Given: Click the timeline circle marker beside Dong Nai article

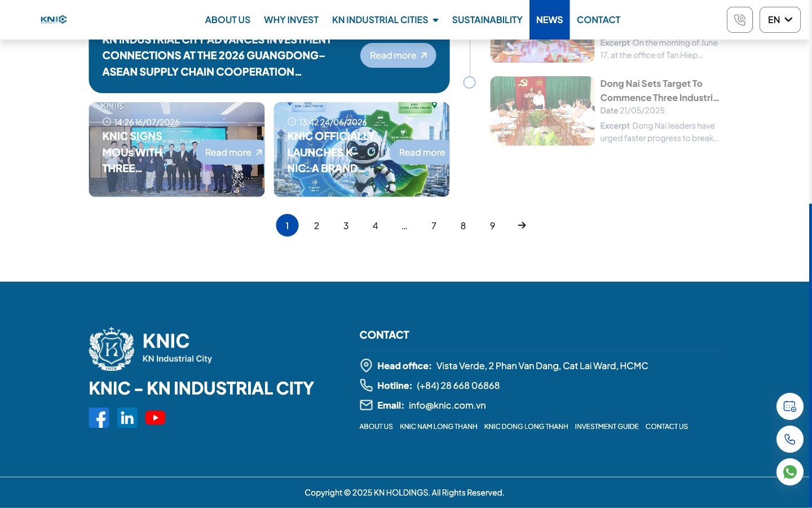Looking at the screenshot, I should tap(469, 82).
